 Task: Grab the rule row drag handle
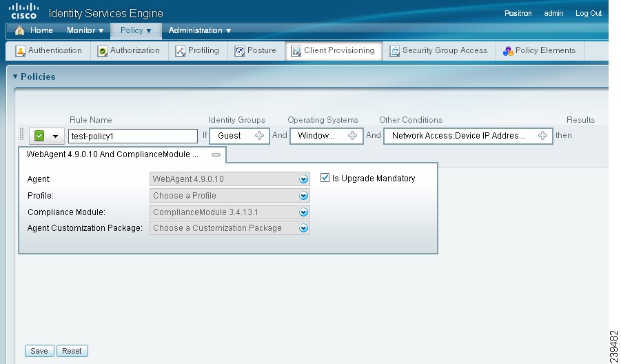click(22, 134)
